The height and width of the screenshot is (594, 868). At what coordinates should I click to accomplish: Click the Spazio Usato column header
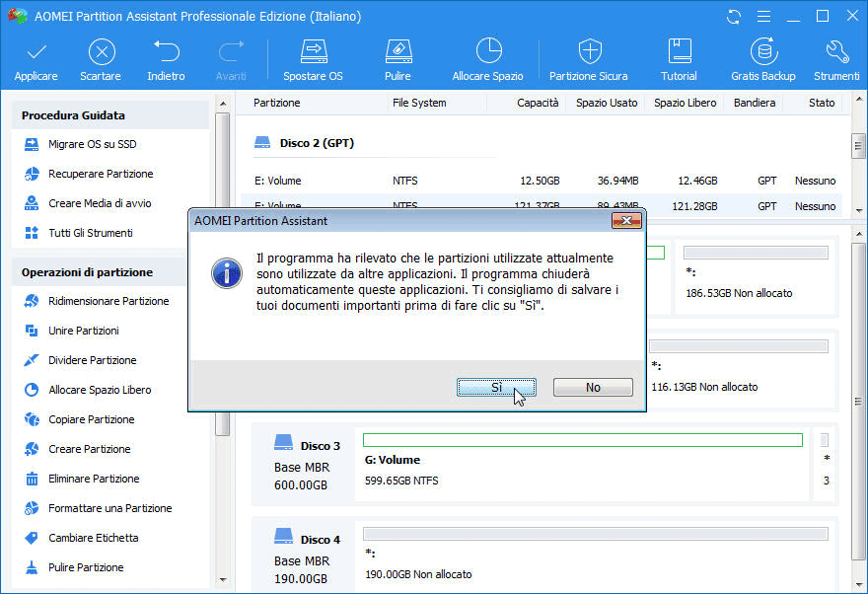pyautogui.click(x=607, y=103)
